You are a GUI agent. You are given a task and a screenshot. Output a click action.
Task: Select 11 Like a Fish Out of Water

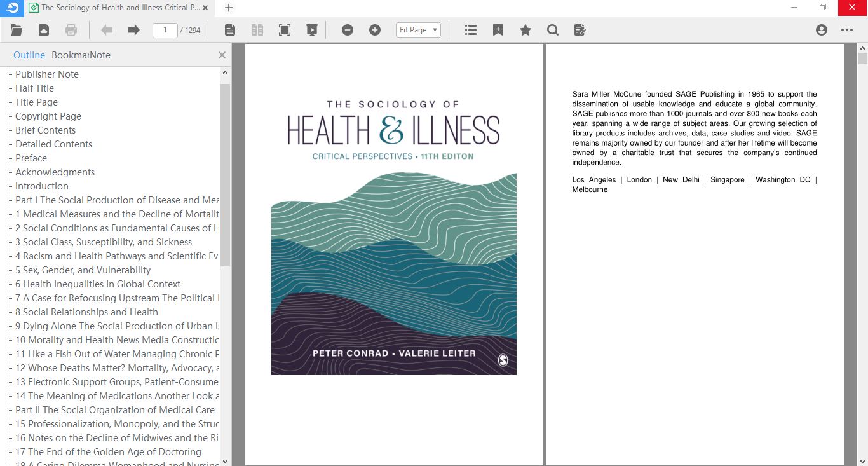point(117,354)
